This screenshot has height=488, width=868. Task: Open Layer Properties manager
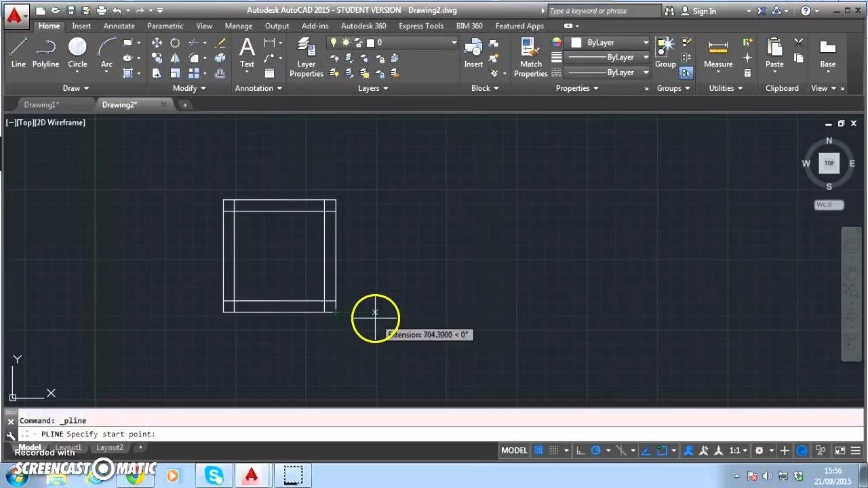(307, 57)
